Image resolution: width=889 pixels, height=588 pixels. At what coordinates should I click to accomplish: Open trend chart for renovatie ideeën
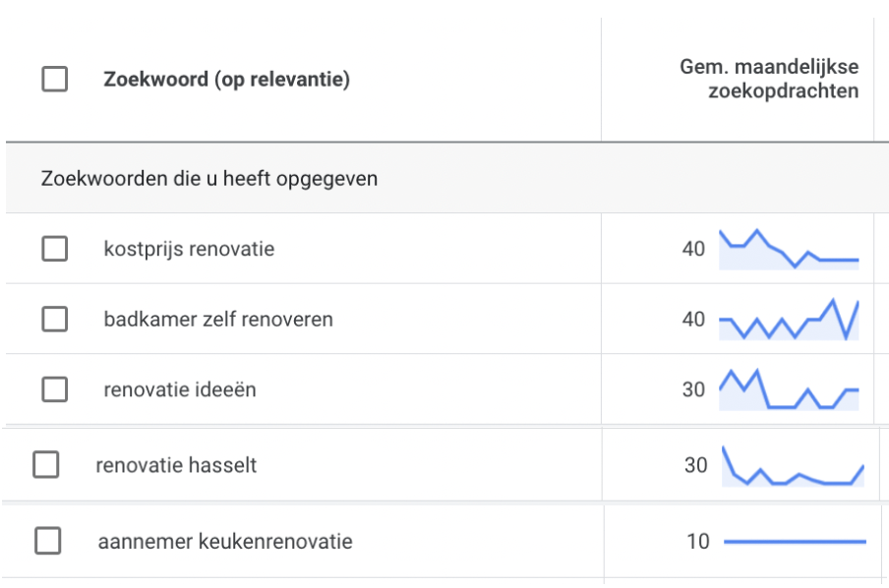pyautogui.click(x=789, y=389)
